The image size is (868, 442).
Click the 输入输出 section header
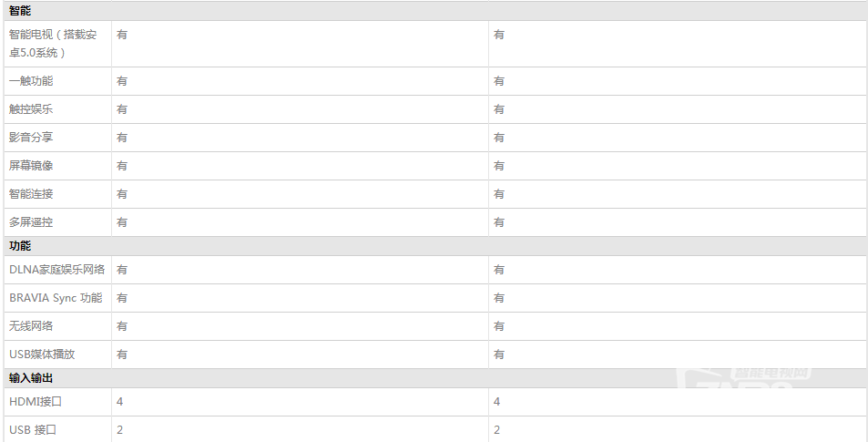(31, 378)
